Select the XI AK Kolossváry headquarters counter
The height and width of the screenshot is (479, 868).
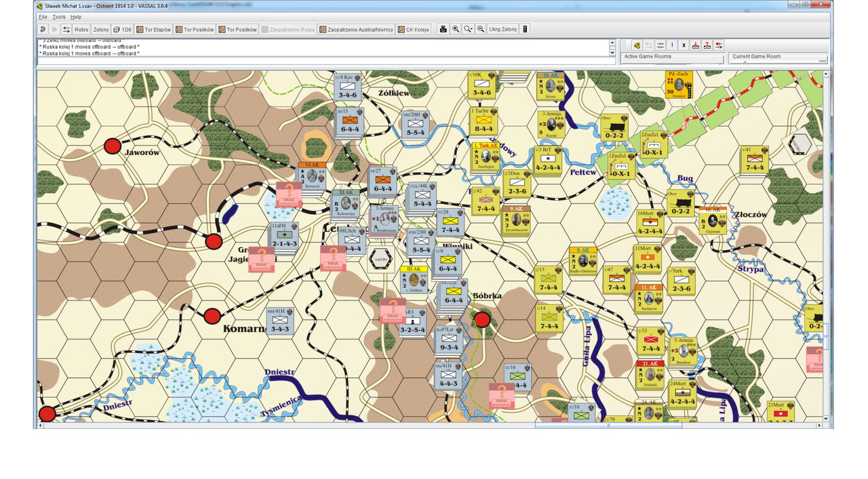point(346,203)
